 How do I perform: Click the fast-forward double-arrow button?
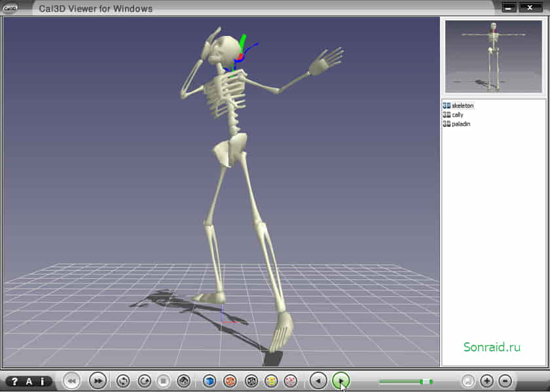click(x=98, y=381)
